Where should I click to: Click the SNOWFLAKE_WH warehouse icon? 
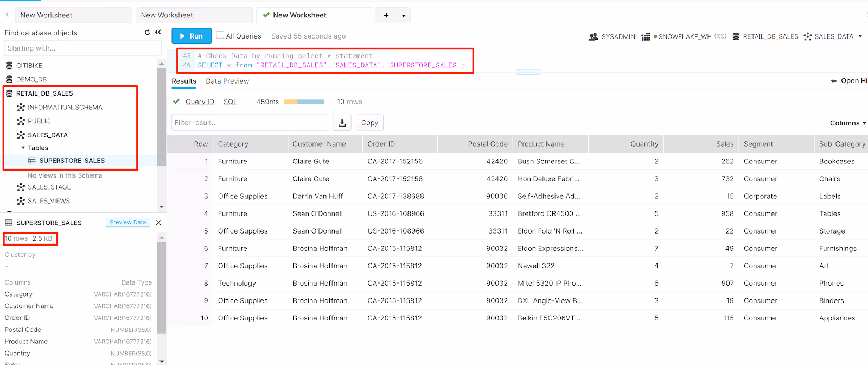(x=646, y=36)
